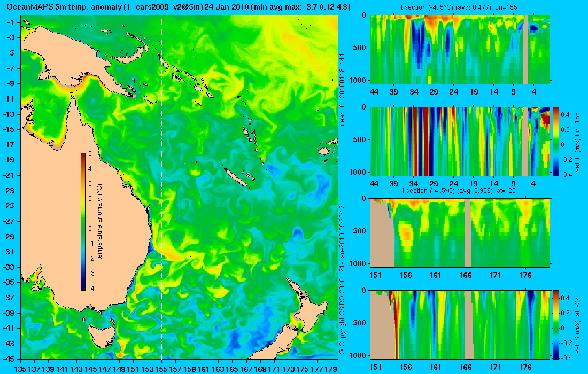Select the vel. S lat=-22 velocity panel

[460, 324]
